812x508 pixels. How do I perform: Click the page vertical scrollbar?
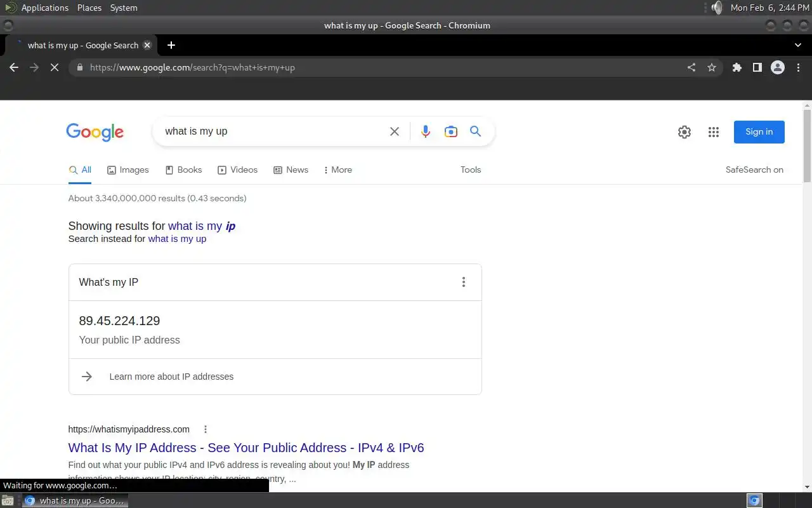coord(807,146)
